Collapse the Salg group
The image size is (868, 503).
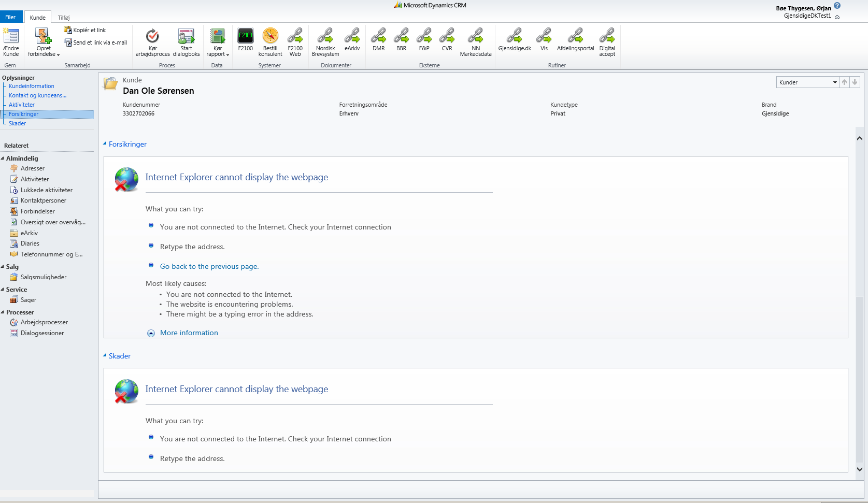tap(3, 267)
